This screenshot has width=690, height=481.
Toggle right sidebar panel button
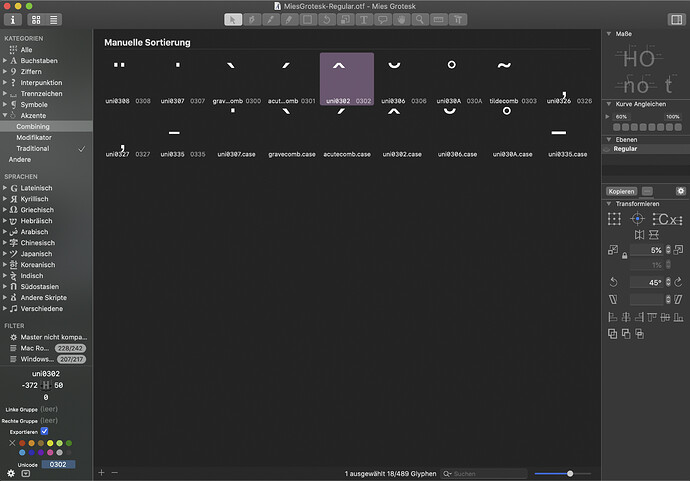tap(676, 19)
